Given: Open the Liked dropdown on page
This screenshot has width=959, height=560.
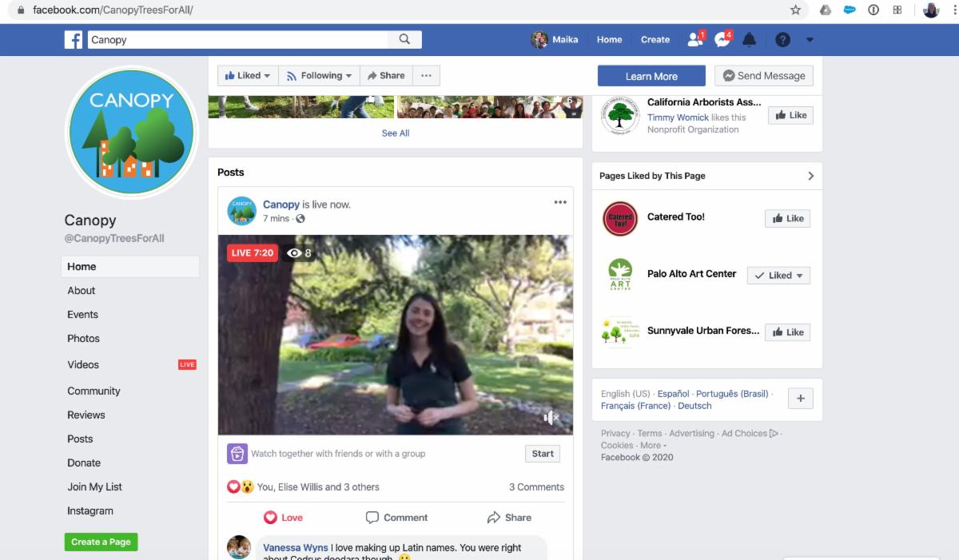Looking at the screenshot, I should 248,76.
